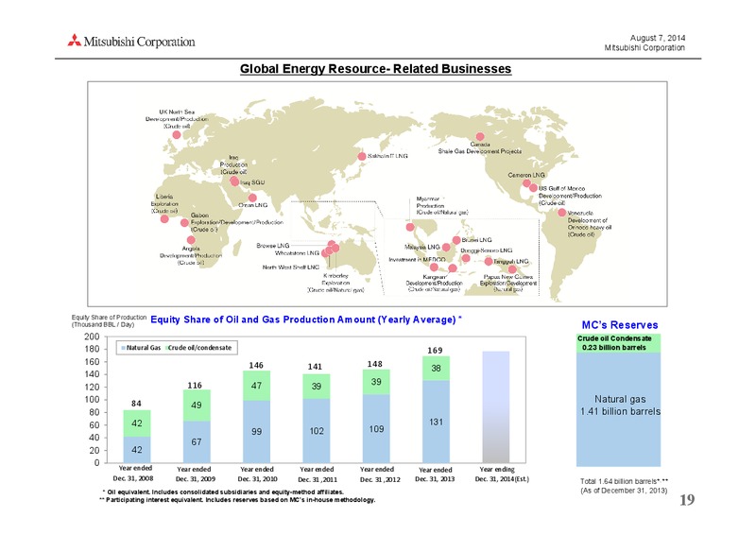Viewport: 756px width, 535px height.
Task: Click the page number '19'
Action: (687, 500)
